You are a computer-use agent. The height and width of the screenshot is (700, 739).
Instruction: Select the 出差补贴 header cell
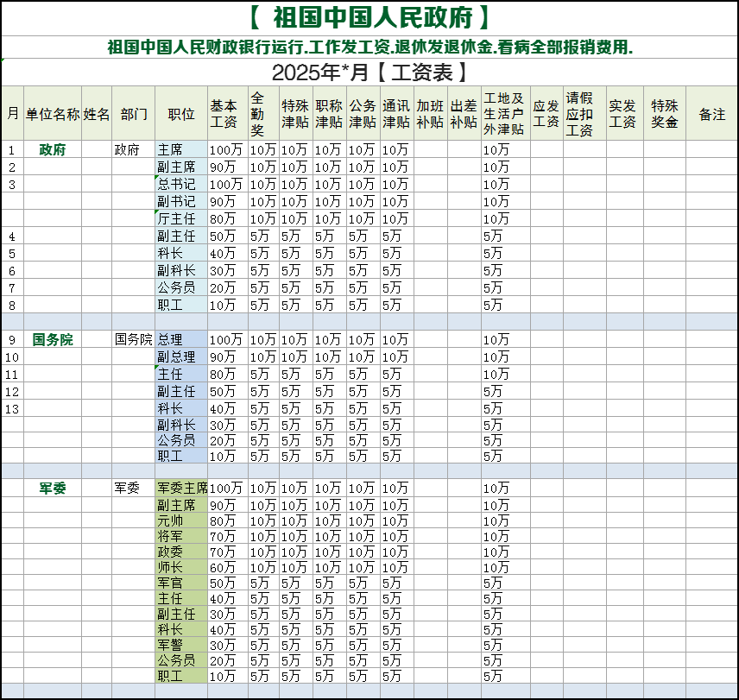tap(464, 114)
